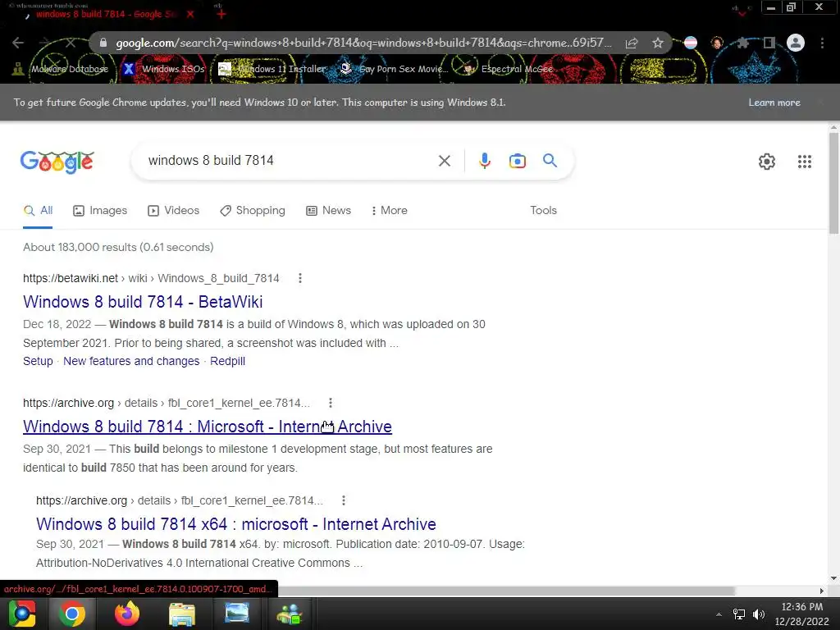The height and width of the screenshot is (630, 840).
Task: Click the magnifier search button
Action: coord(550,160)
